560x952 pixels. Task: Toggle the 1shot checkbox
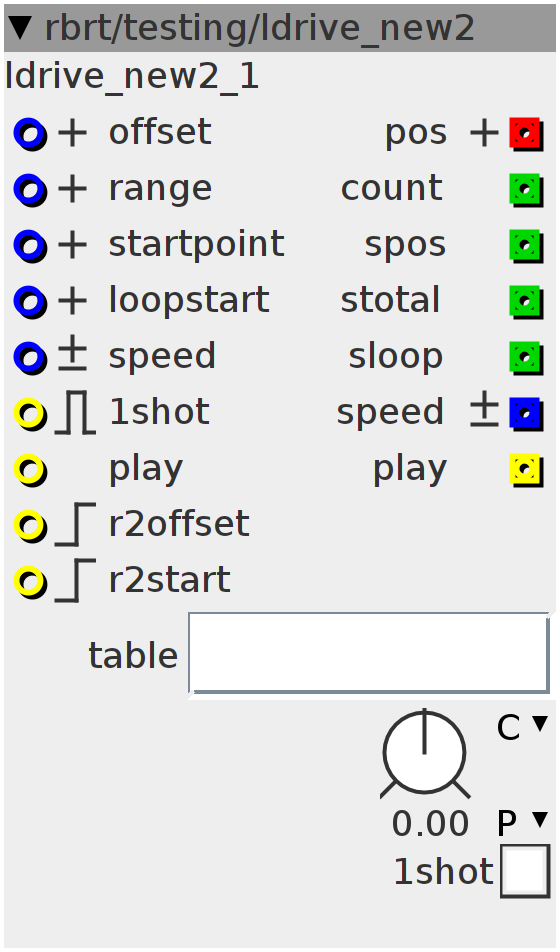coord(525,871)
